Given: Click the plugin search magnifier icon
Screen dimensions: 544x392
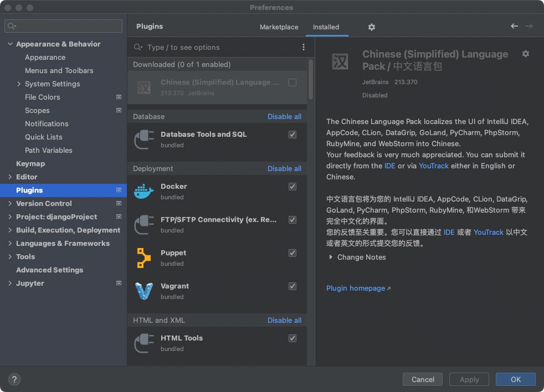Looking at the screenshot, I should click(x=138, y=47).
